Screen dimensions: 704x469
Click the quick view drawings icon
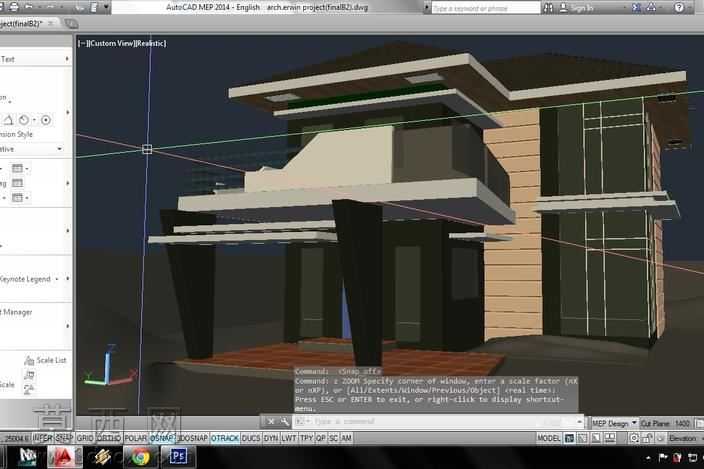tap(610, 438)
